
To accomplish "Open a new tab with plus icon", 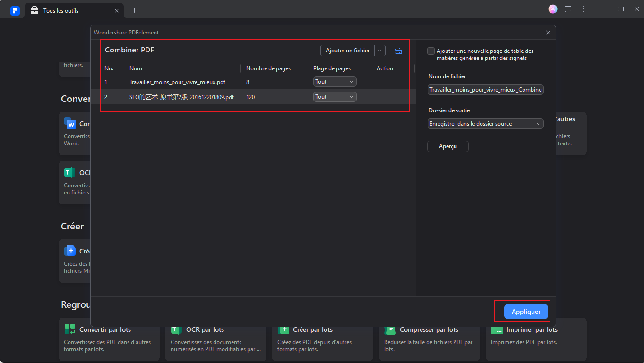I will [x=135, y=10].
